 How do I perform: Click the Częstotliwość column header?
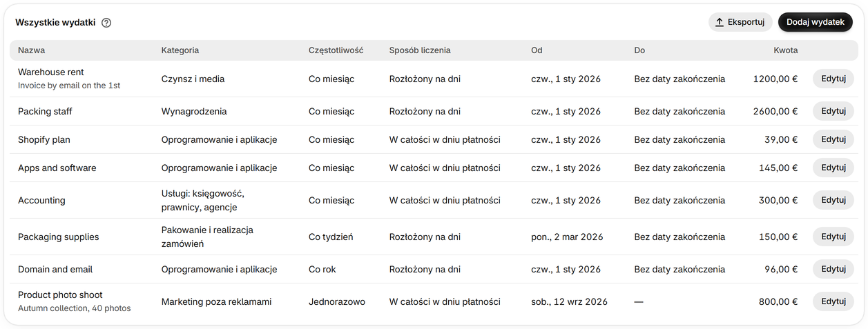[x=336, y=50]
